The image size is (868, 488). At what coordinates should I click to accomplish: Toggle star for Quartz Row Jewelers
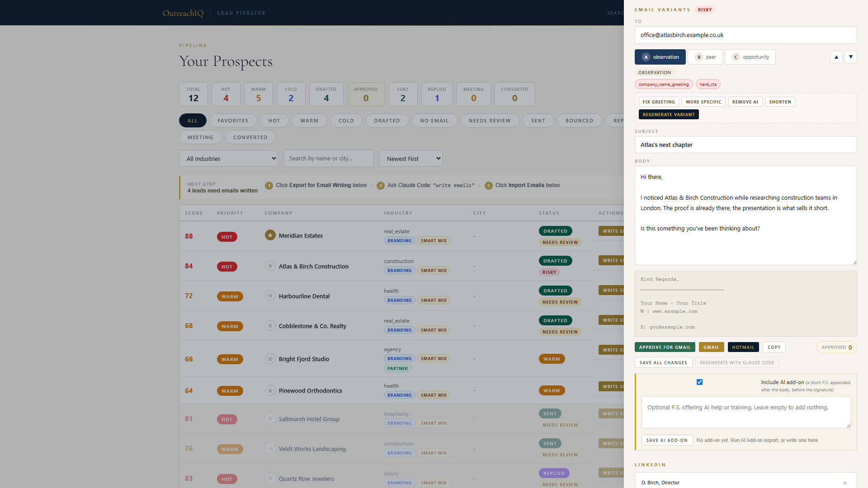click(270, 479)
